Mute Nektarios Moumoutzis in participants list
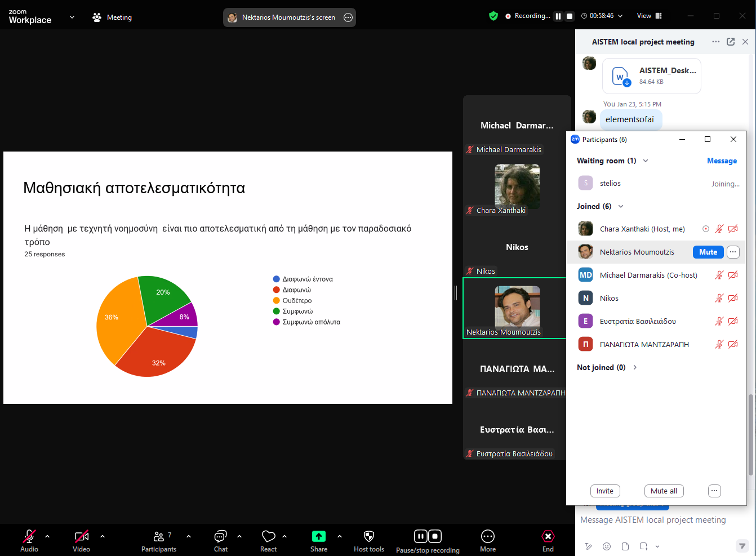This screenshot has height=556, width=756. pyautogui.click(x=708, y=252)
